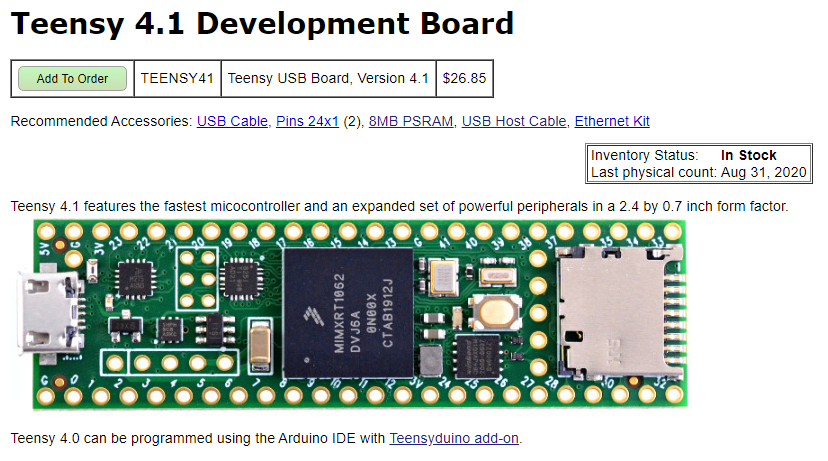Open the USB Cable accessory link
828x461 pixels.
click(232, 121)
